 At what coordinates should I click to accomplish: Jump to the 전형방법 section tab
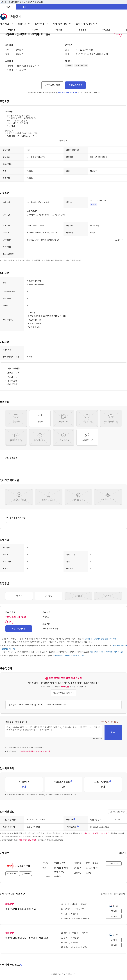point(106,30)
